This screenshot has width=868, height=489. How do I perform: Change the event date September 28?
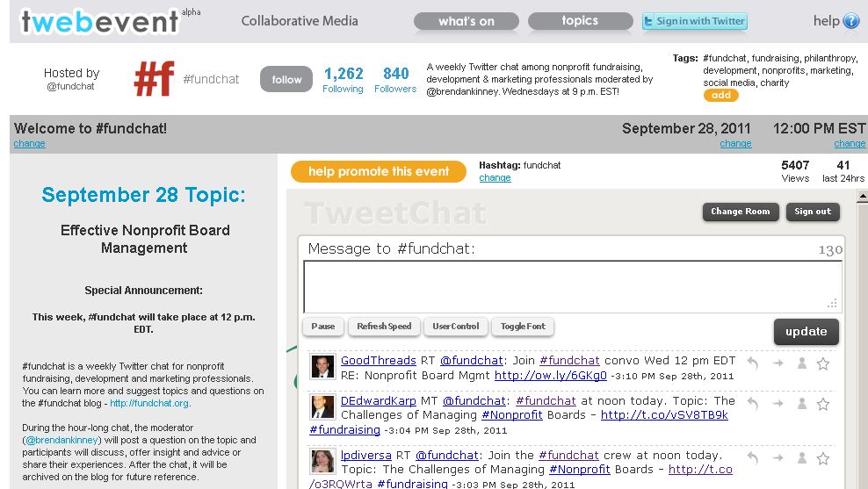pos(735,143)
